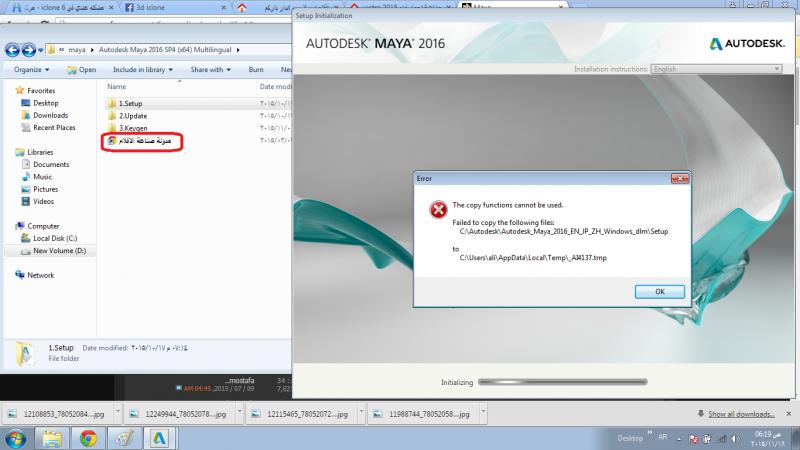Open Installation instructions language dropdown

[716, 69]
